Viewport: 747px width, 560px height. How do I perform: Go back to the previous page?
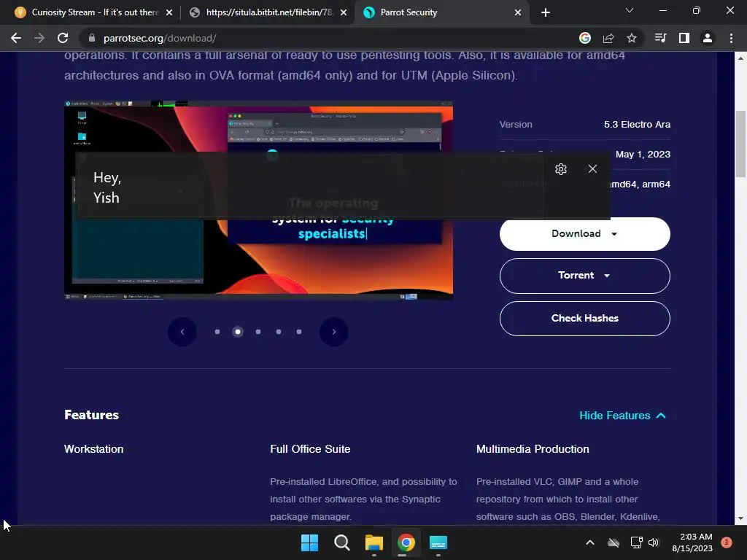pos(16,38)
